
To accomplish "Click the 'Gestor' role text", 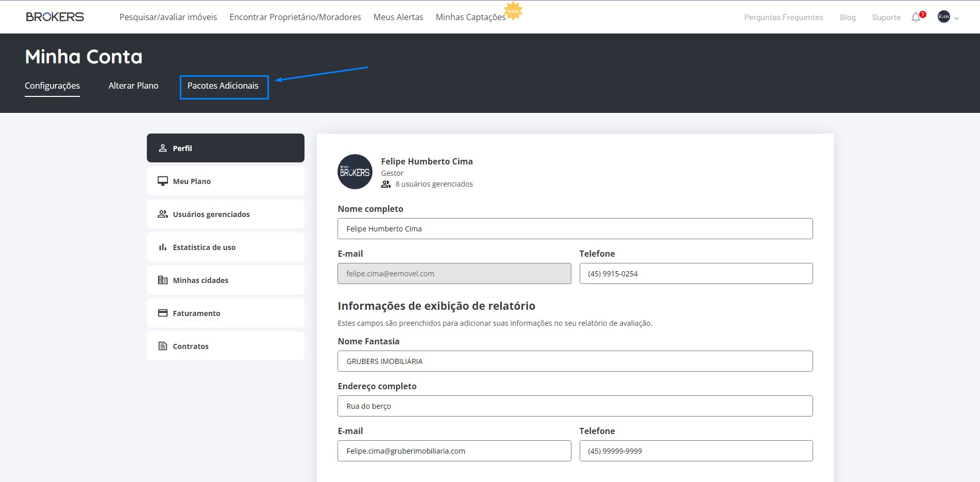I will (392, 173).
